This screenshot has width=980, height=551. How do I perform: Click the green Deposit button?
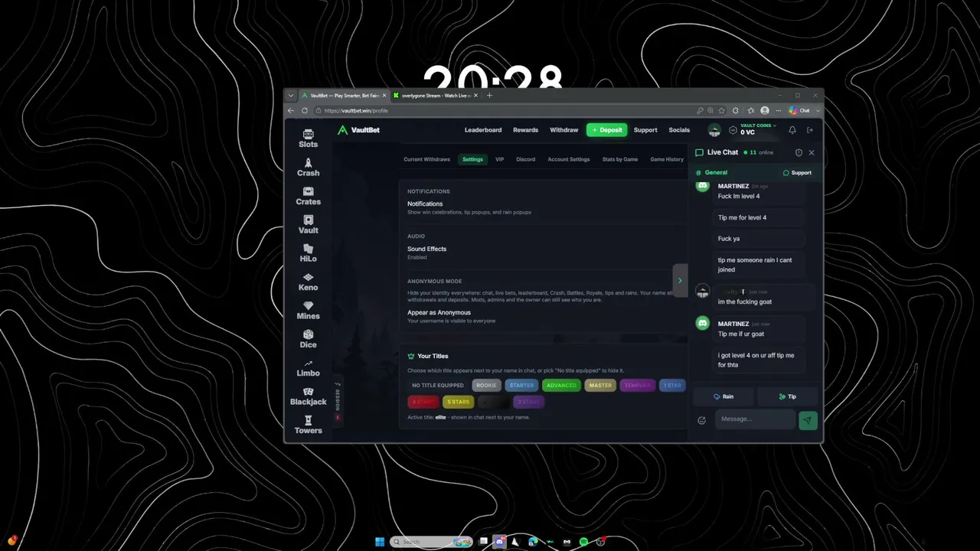point(606,130)
